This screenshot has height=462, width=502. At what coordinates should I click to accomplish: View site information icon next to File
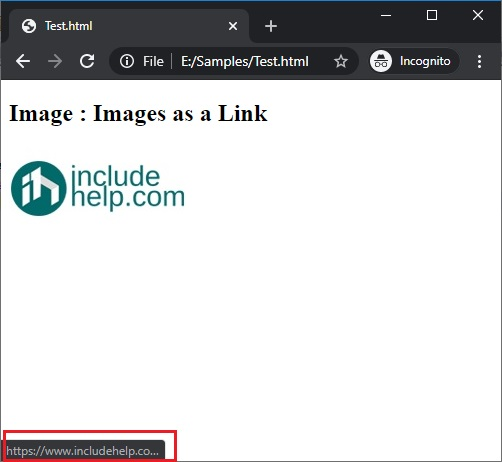[127, 61]
